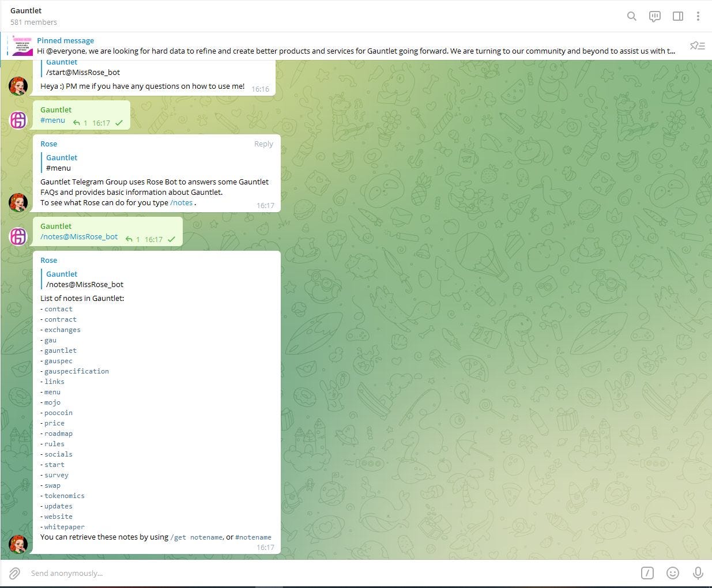Image resolution: width=712 pixels, height=588 pixels.
Task: Toggle the right sidebar panel icon
Action: click(678, 16)
